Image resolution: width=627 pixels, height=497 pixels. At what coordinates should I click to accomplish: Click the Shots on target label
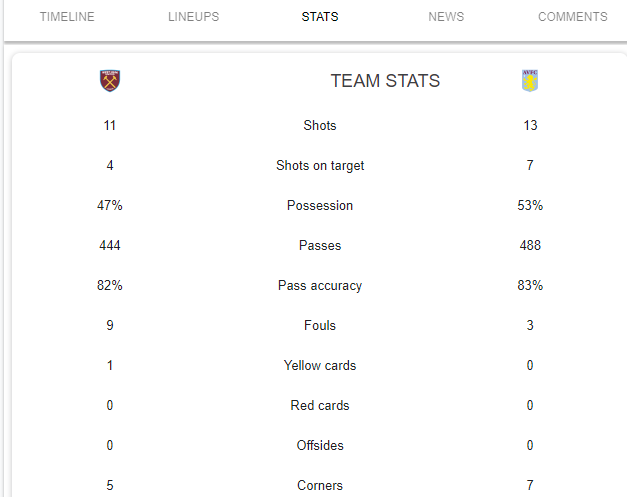click(x=320, y=166)
